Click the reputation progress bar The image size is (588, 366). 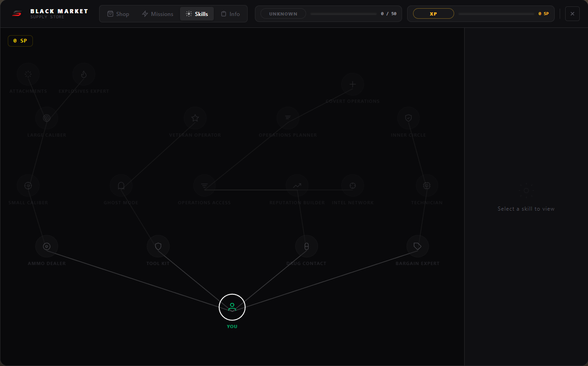point(344,14)
